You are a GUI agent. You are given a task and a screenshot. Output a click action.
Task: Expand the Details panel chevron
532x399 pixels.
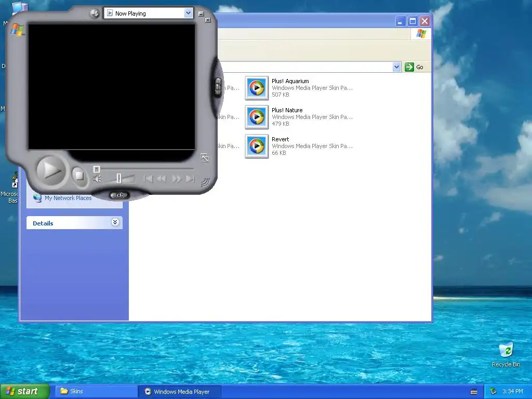tap(115, 222)
